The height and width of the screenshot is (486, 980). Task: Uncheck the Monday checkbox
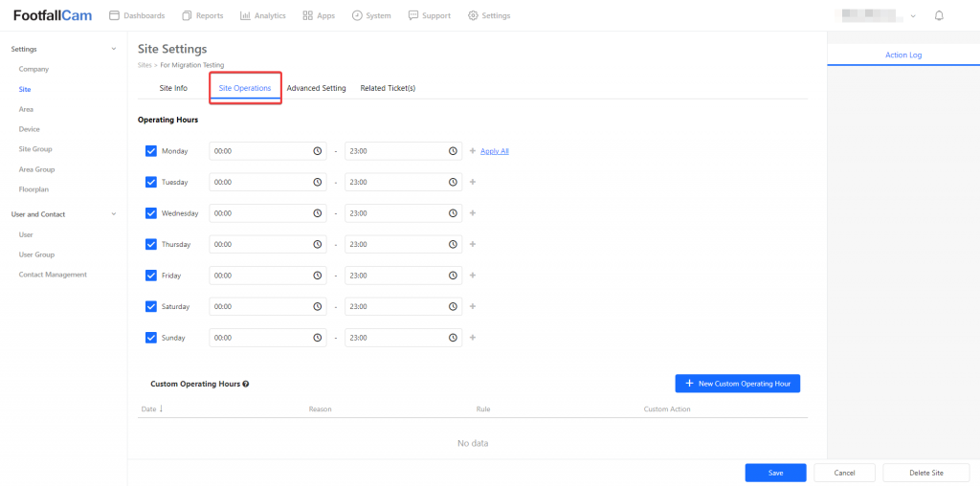151,151
